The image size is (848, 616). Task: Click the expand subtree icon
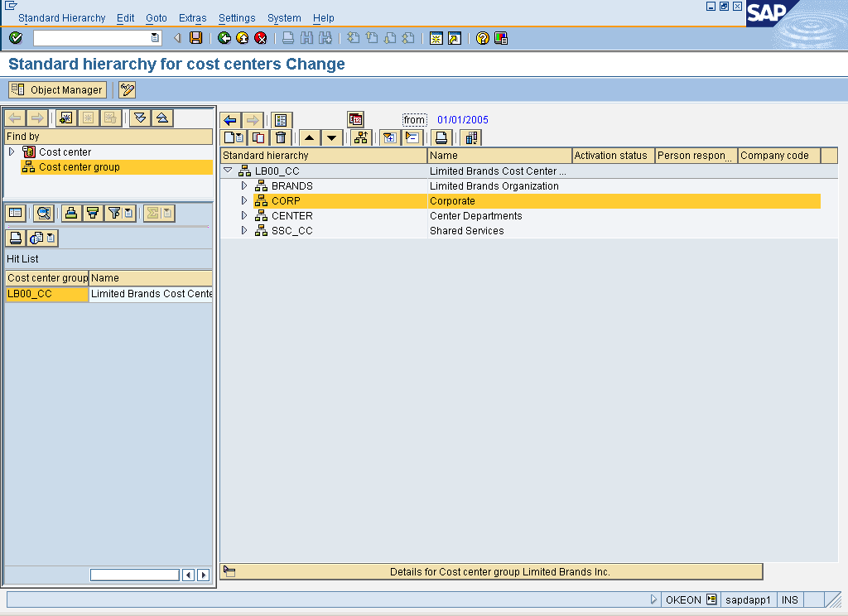click(389, 138)
